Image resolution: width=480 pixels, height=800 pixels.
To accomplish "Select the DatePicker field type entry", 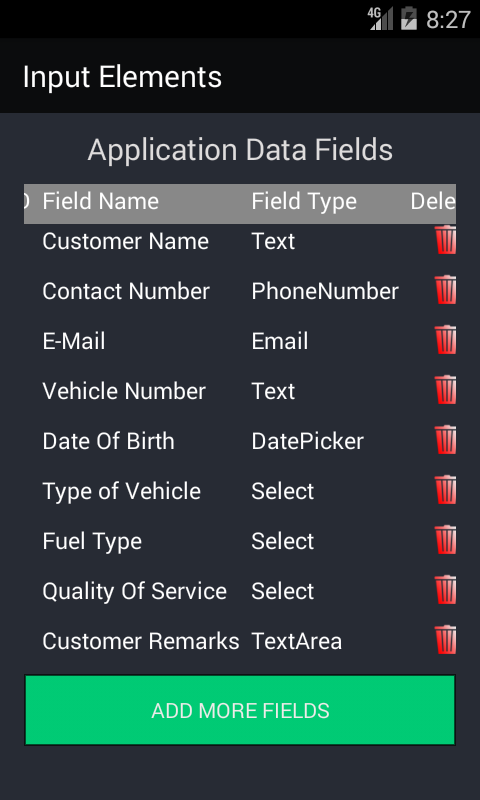I will (x=308, y=441).
